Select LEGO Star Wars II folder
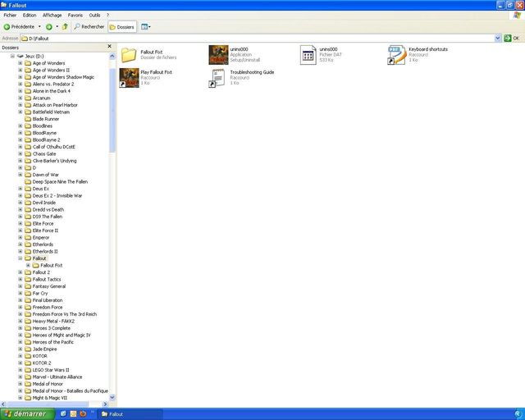 pos(51,370)
